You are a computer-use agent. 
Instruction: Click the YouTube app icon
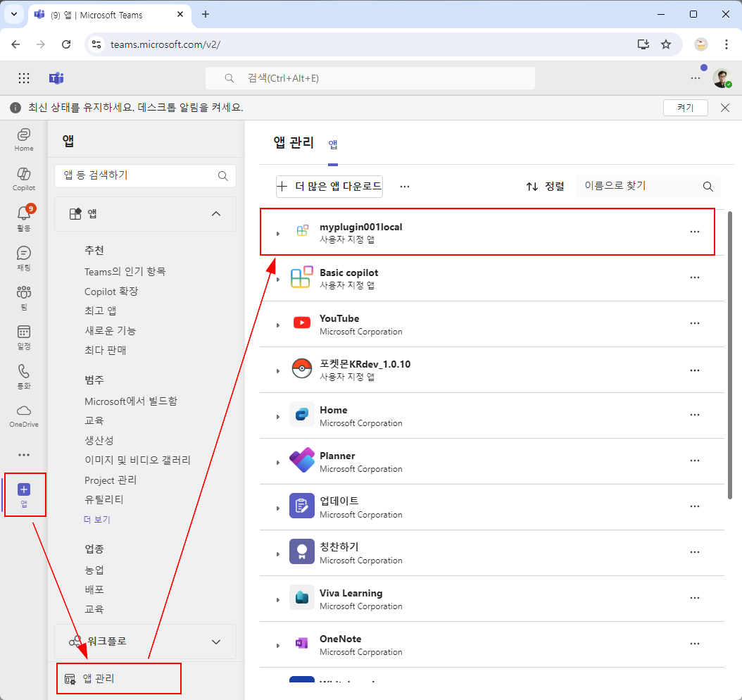302,323
